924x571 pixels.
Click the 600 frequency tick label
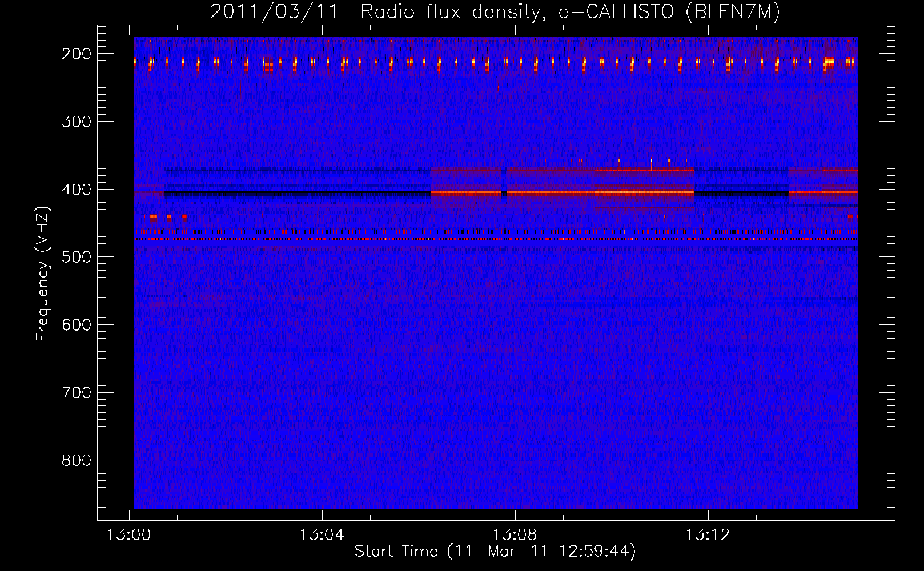77,325
